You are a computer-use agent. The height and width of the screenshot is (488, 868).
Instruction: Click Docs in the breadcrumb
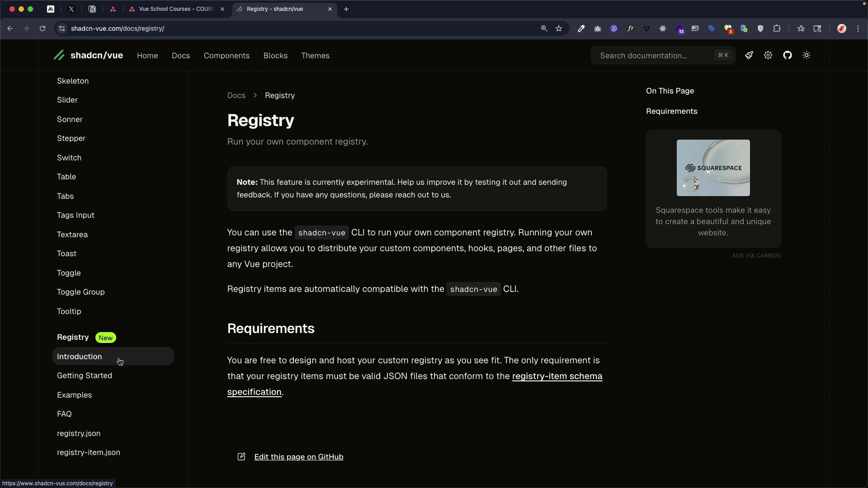[236, 95]
